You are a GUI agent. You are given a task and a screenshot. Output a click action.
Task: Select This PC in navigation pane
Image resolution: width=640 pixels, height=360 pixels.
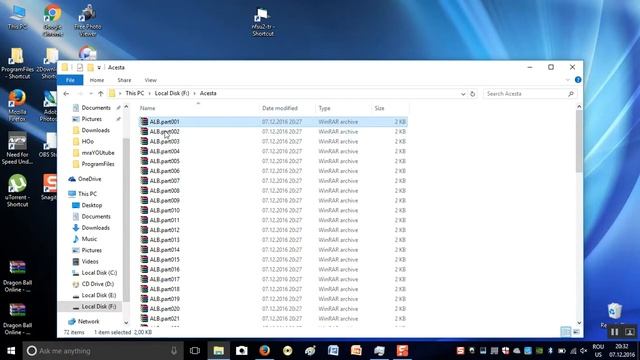(x=87, y=193)
